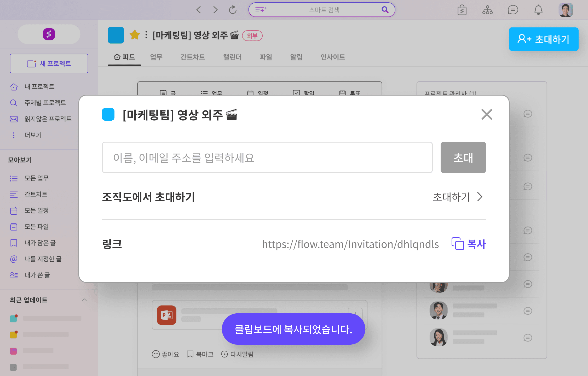Open the clipboard store icon in header
588x376 pixels.
click(x=462, y=10)
